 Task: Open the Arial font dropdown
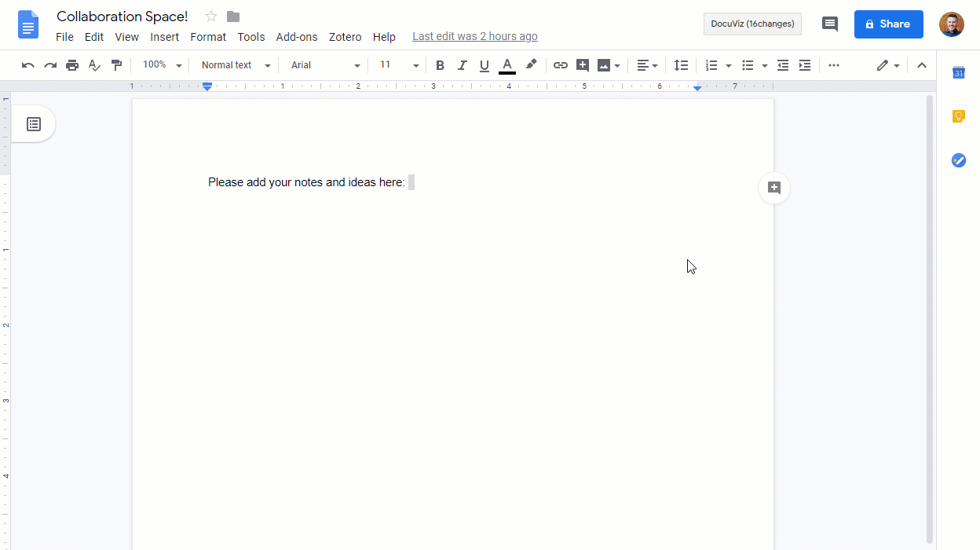point(325,65)
